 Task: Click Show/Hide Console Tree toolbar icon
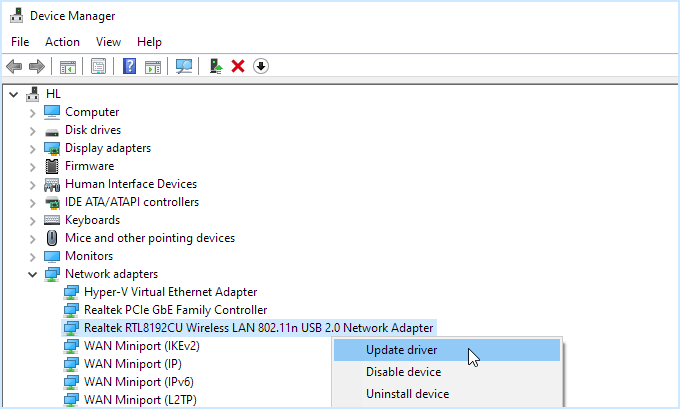68,66
